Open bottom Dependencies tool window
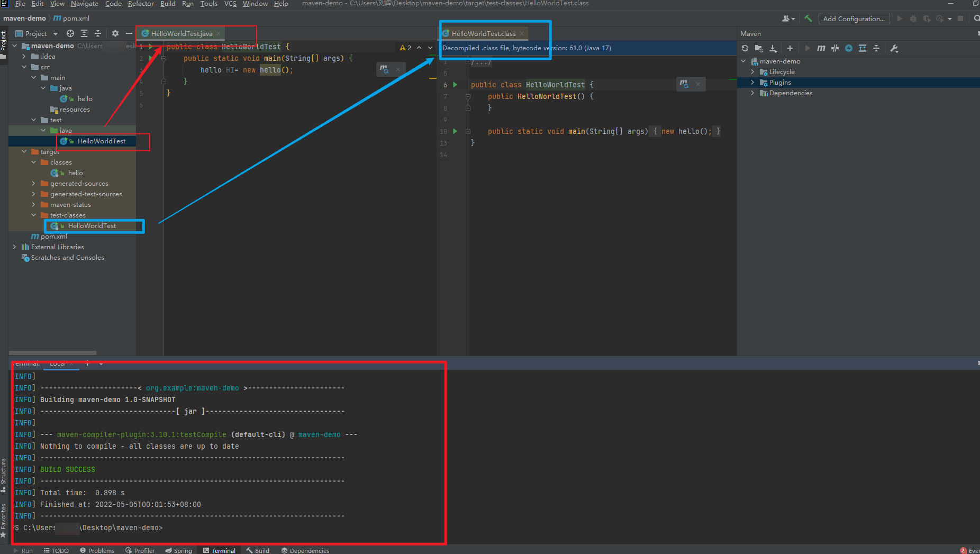This screenshot has height=554, width=980. [305, 550]
